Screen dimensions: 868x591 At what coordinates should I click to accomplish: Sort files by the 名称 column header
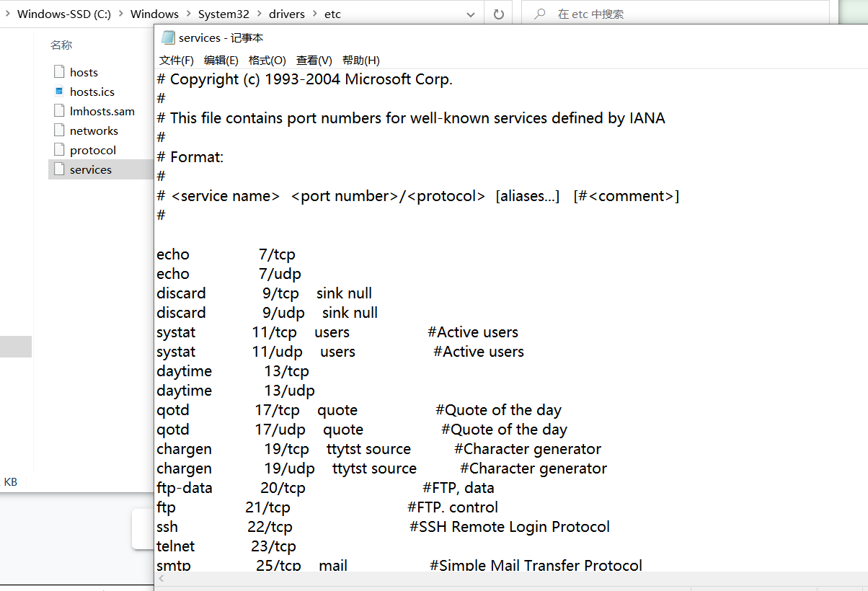pos(61,45)
